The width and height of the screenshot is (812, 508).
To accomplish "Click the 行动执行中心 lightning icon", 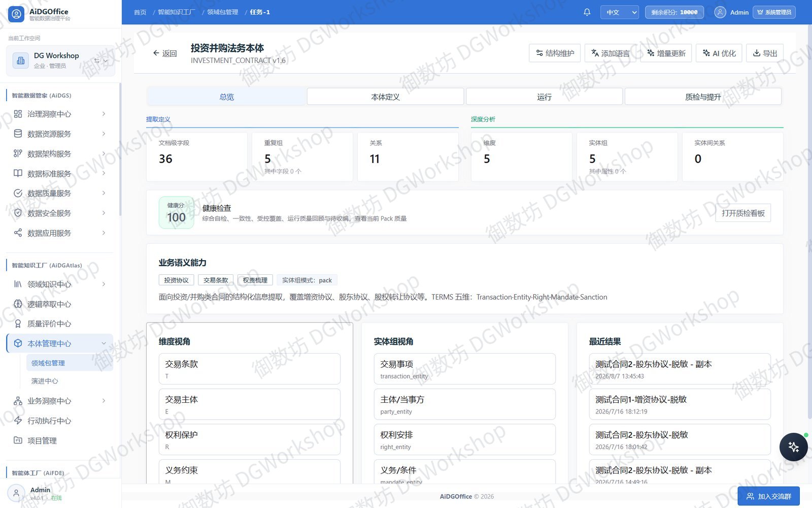I will 18,421.
